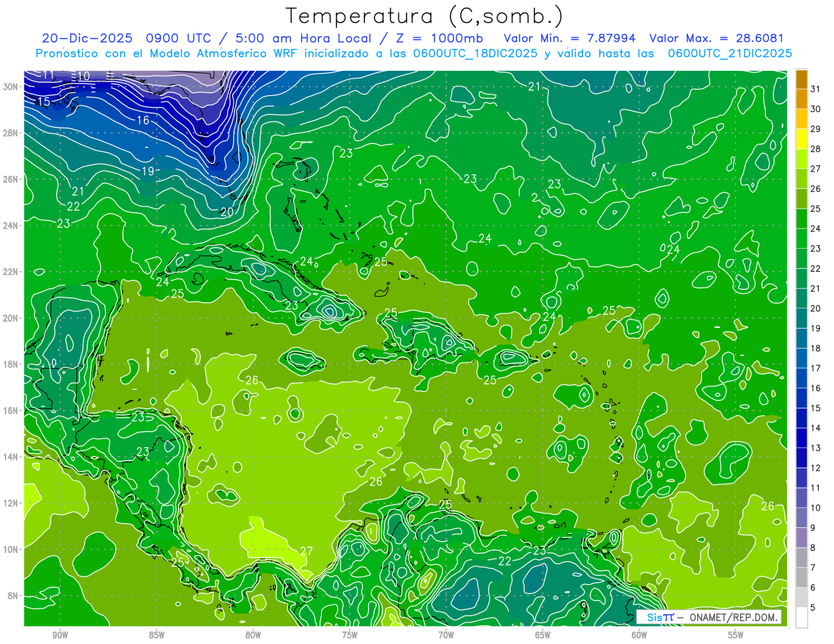Image resolution: width=834 pixels, height=644 pixels.
Task: Click the color bar label '5'
Action: (813, 608)
